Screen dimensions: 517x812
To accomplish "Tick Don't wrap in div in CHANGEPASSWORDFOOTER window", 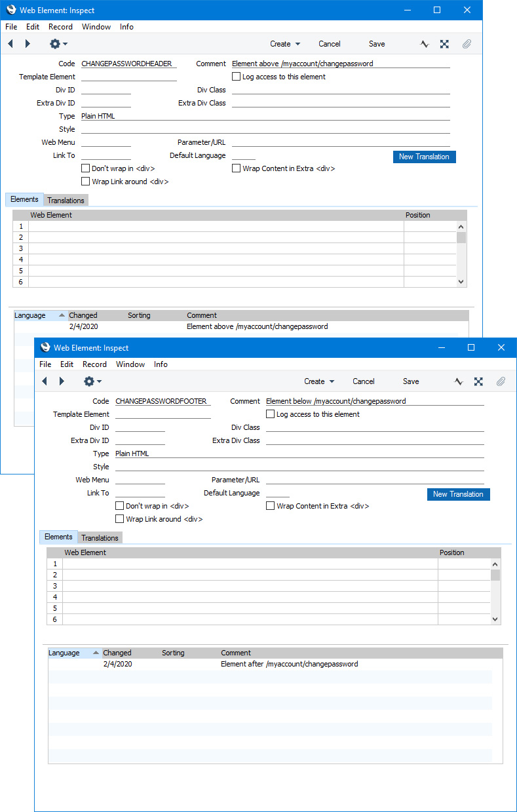I will 119,506.
